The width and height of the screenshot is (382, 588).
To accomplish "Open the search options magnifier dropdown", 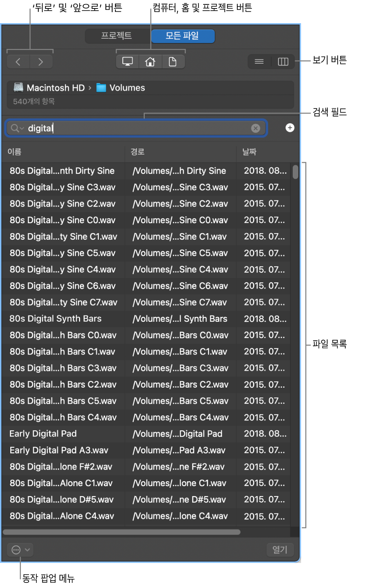I will click(x=17, y=128).
